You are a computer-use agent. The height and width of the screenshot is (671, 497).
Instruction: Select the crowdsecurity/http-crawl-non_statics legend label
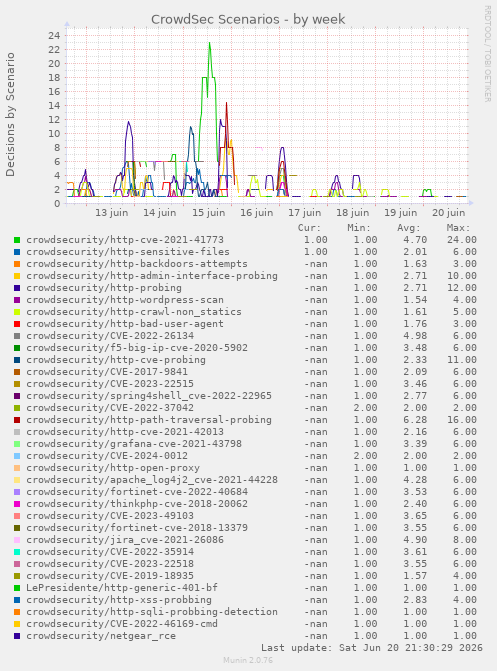pyautogui.click(x=134, y=312)
